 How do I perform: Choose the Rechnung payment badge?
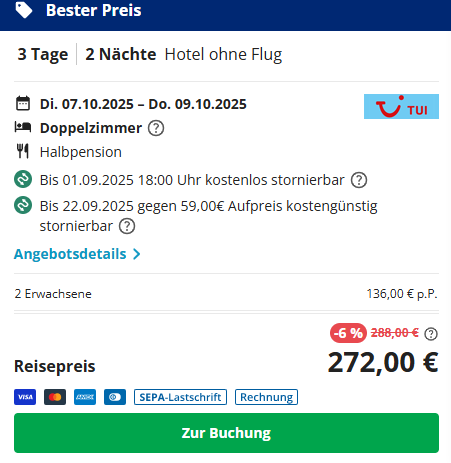[x=266, y=397]
